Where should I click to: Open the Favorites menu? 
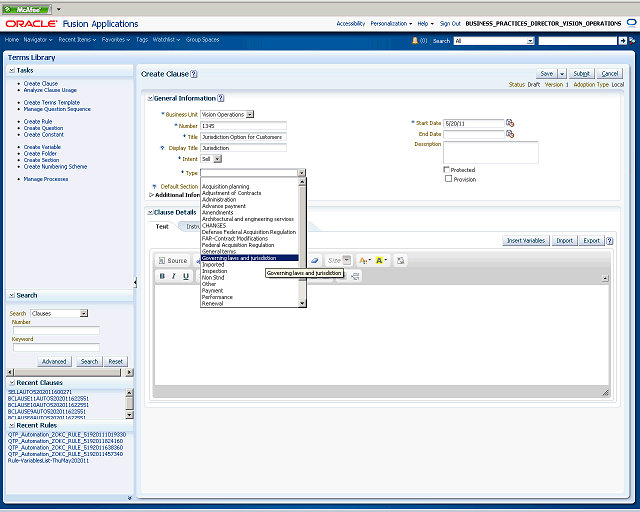(116, 40)
